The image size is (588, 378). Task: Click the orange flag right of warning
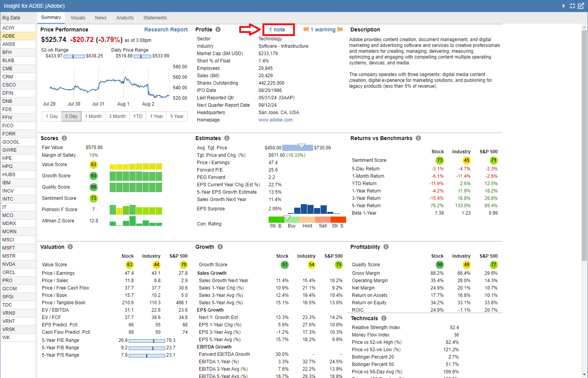coord(340,29)
